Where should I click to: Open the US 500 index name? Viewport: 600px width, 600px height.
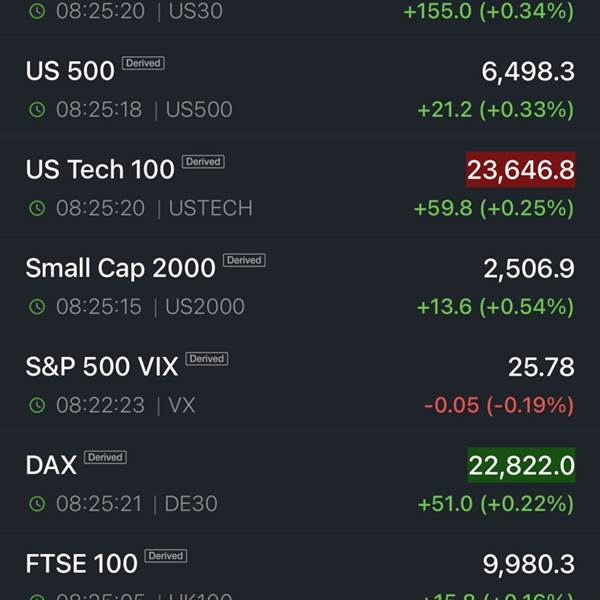[x=70, y=71]
